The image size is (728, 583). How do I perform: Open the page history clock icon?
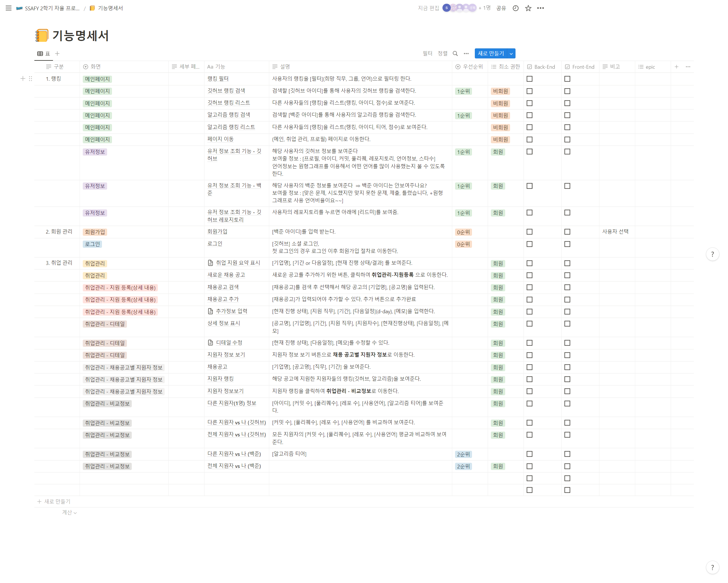pyautogui.click(x=515, y=8)
